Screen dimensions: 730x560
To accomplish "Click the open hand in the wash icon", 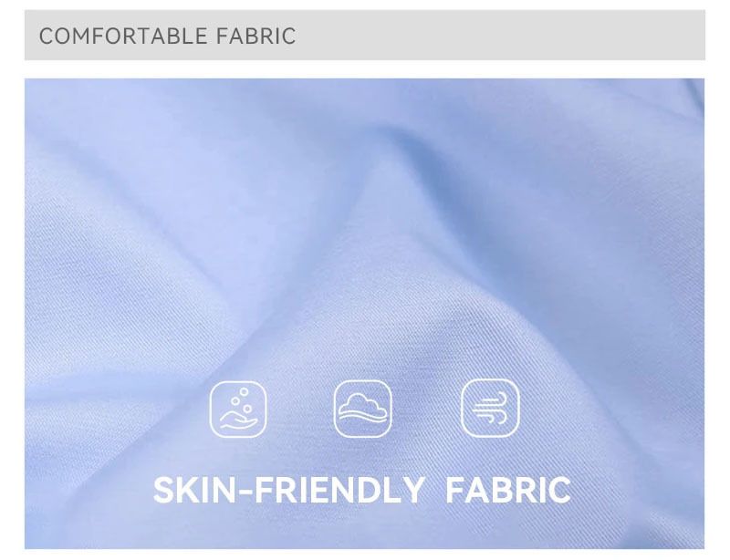I will click(238, 420).
